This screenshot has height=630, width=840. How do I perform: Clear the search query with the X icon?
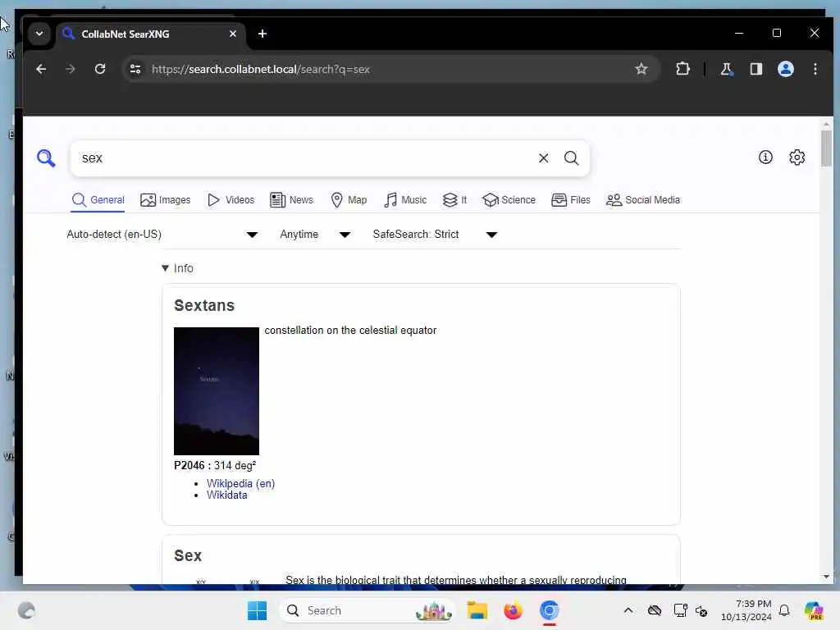coord(543,158)
